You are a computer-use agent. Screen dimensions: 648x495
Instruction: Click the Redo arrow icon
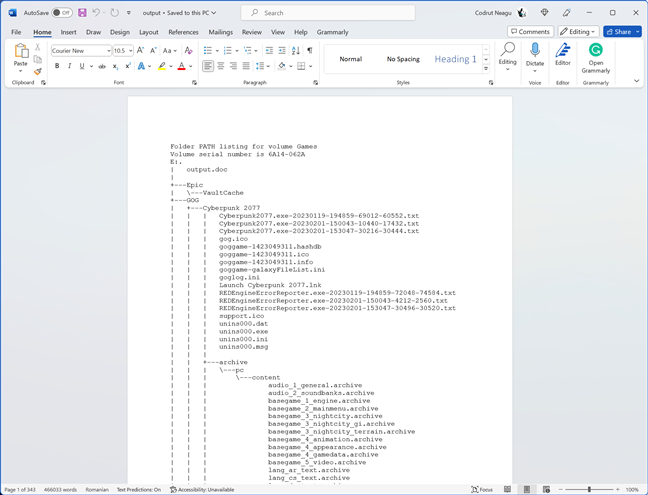[x=114, y=13]
